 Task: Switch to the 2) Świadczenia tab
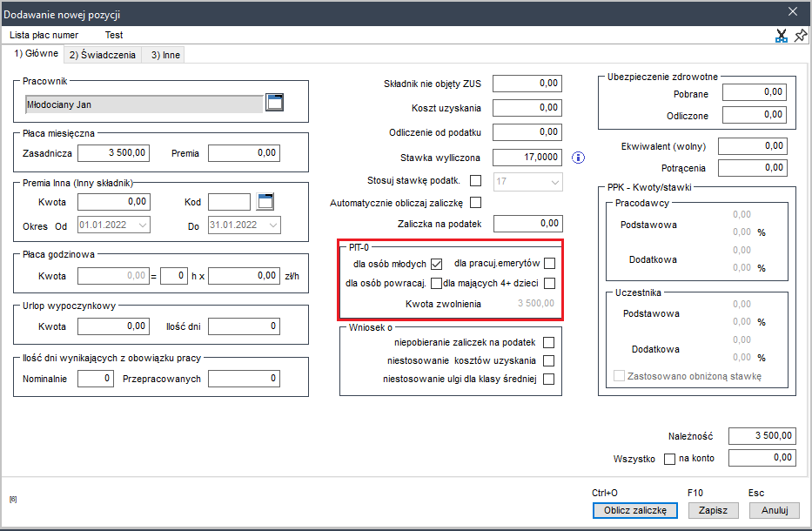click(103, 55)
